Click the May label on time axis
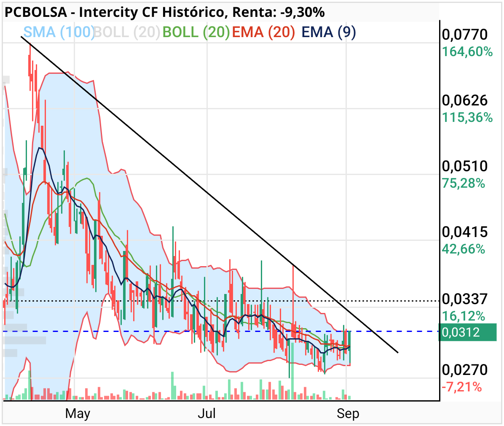Image resolution: width=504 pixels, height=426 pixels. [78, 414]
